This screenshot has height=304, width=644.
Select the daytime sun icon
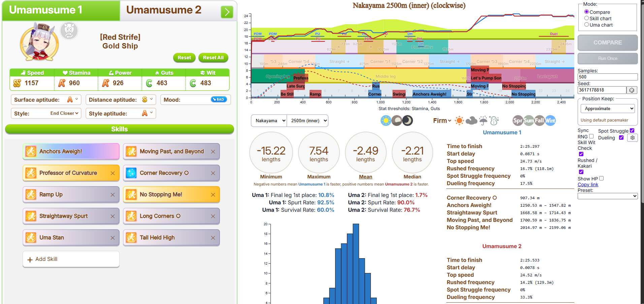(386, 121)
